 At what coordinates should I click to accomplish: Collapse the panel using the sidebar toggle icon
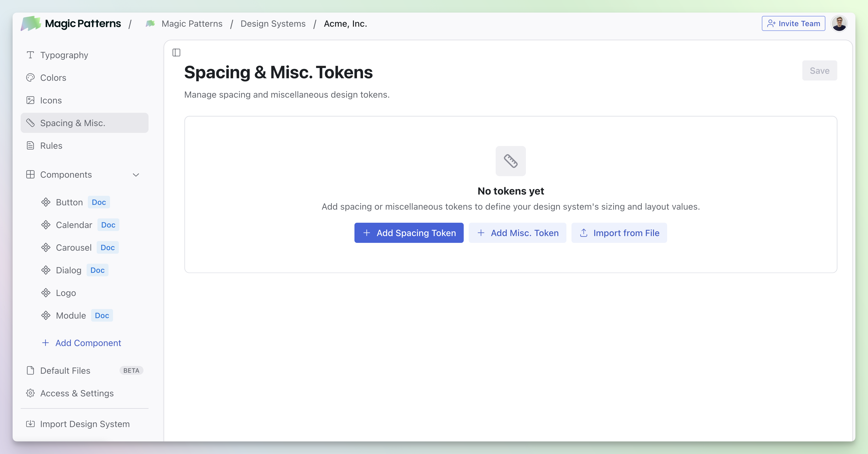tap(176, 52)
